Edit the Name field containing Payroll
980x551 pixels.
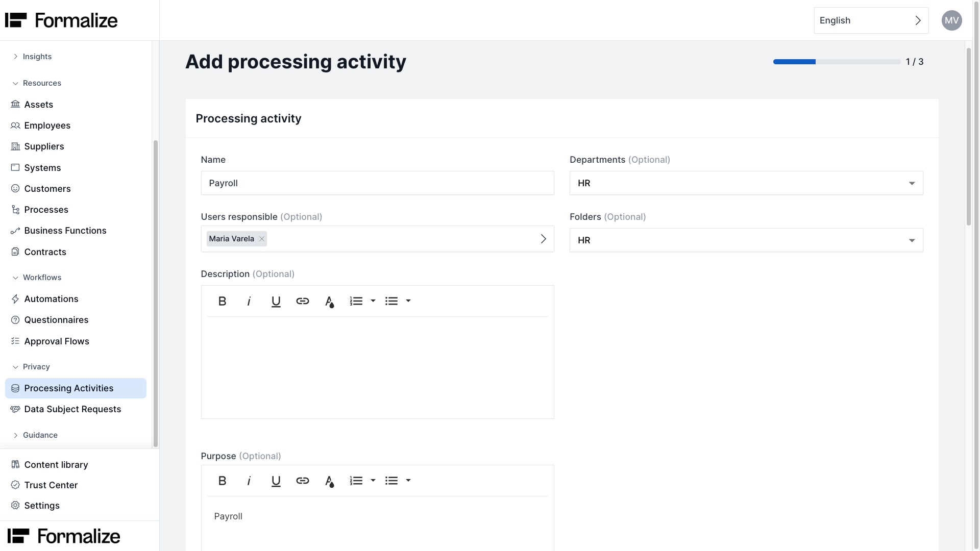pyautogui.click(x=377, y=183)
